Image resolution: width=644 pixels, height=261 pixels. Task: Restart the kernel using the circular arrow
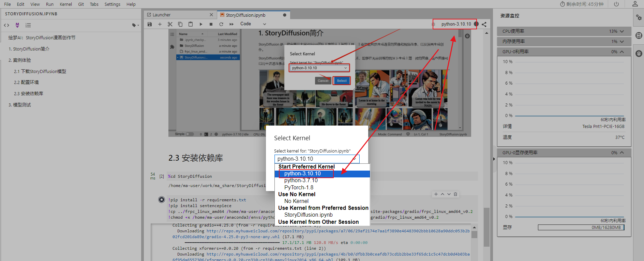pos(221,24)
